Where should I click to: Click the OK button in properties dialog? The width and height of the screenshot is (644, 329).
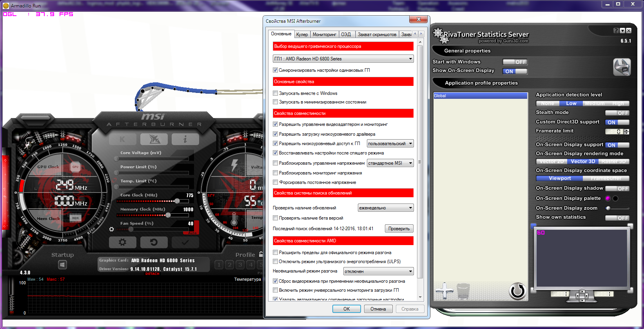pos(346,309)
